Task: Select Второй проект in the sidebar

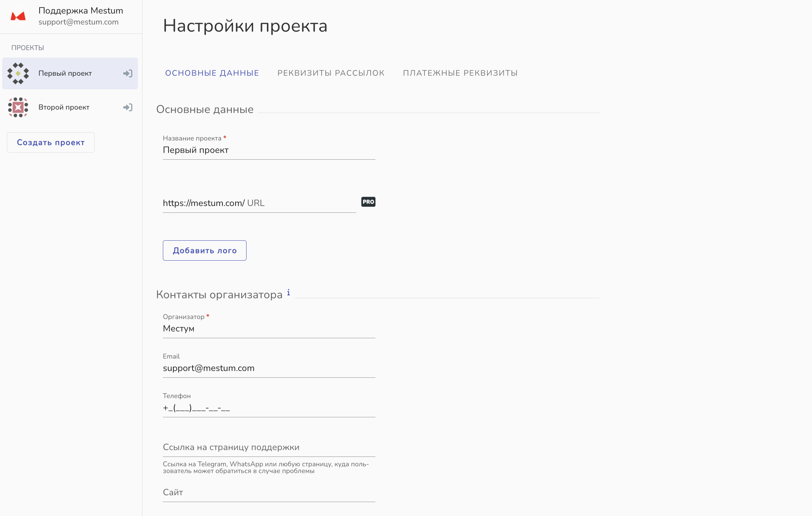Action: 64,107
